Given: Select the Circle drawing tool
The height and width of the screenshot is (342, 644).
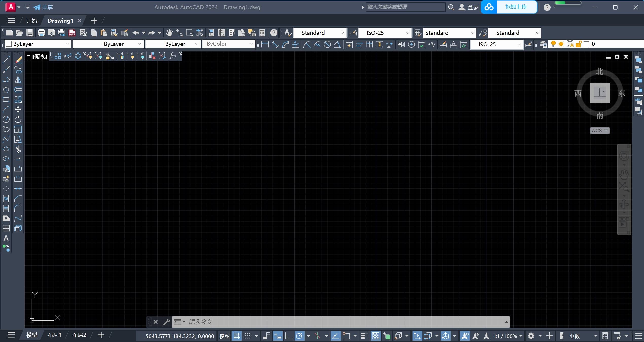Looking at the screenshot, I should click(6, 120).
